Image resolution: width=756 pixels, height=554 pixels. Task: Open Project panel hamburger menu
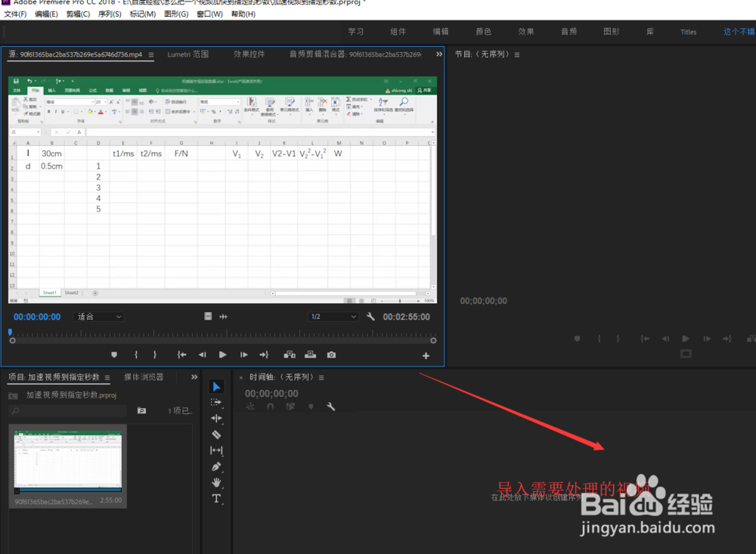point(107,378)
